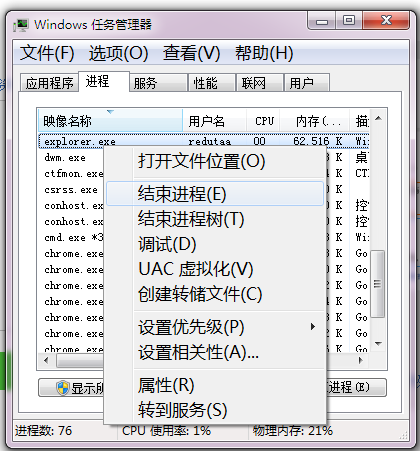Select 转到服务(S) menu entry
Screen dimensions: 420x451
(215, 410)
